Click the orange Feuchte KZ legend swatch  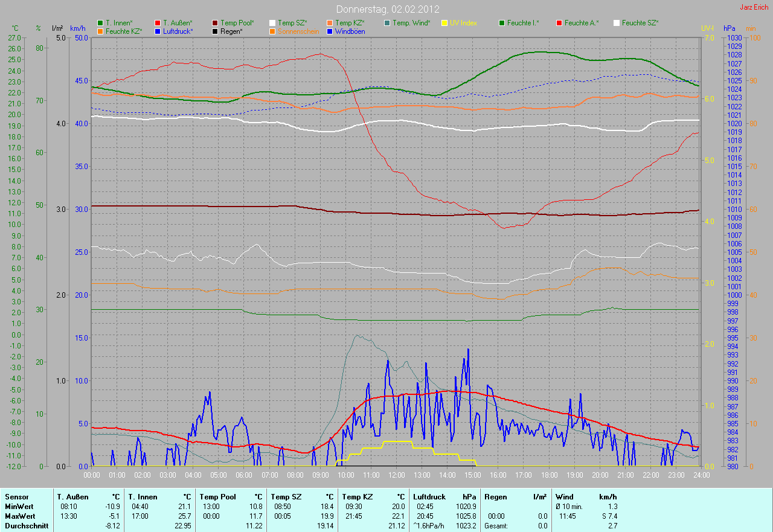[100, 31]
